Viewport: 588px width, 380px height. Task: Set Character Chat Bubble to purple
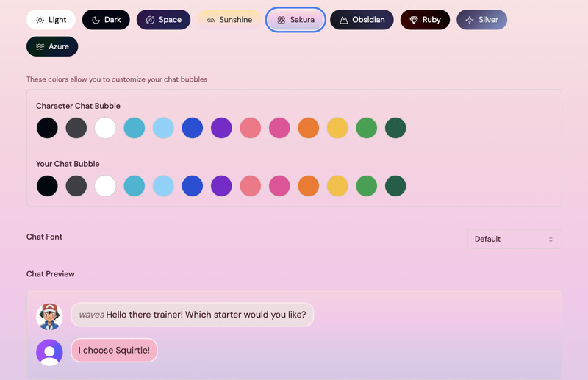221,128
